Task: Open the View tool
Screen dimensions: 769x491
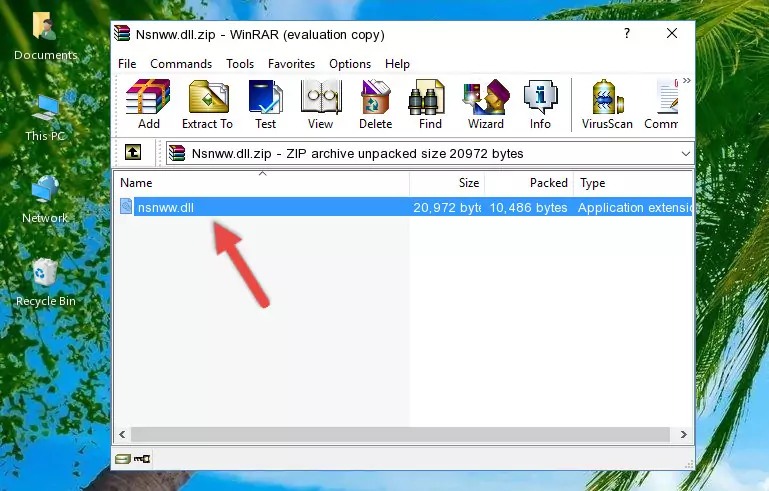Action: (321, 104)
